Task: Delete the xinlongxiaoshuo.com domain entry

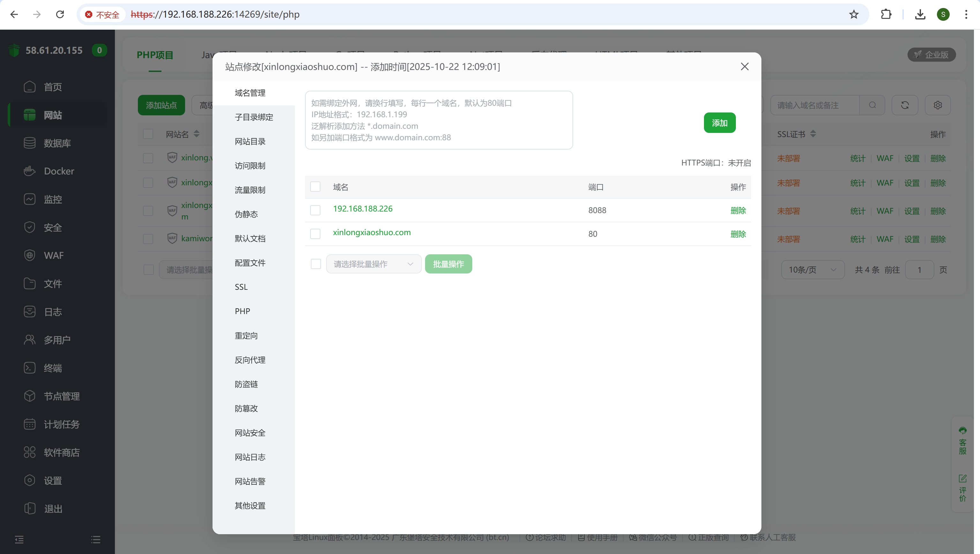Action: pos(738,234)
